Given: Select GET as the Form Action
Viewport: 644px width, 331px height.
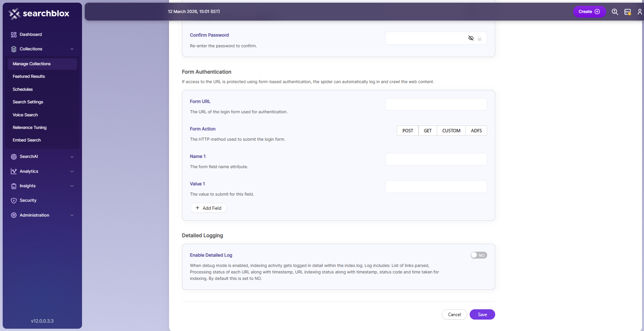Looking at the screenshot, I should click(428, 131).
